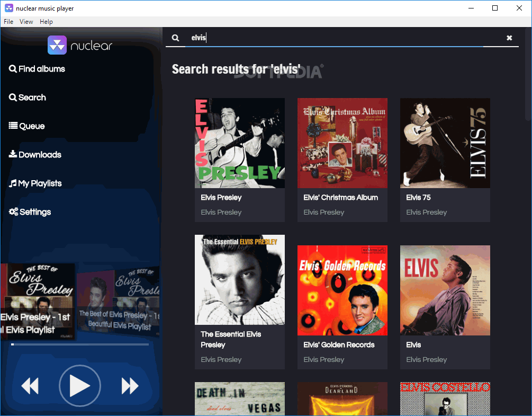
Task: Click artist name under Elvis 75
Action: coord(427,213)
